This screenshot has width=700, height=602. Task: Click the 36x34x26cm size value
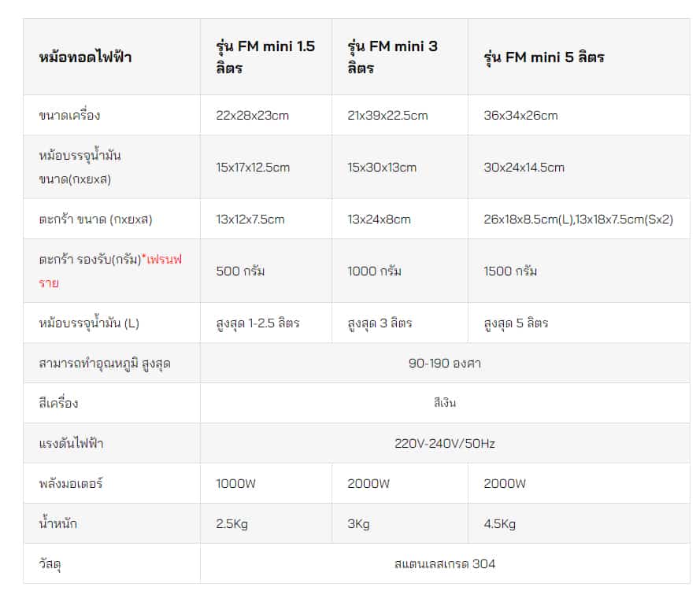click(520, 116)
